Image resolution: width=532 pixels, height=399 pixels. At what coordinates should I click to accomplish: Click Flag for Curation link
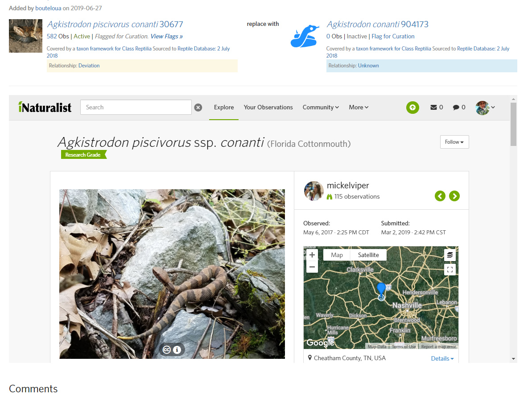point(393,36)
